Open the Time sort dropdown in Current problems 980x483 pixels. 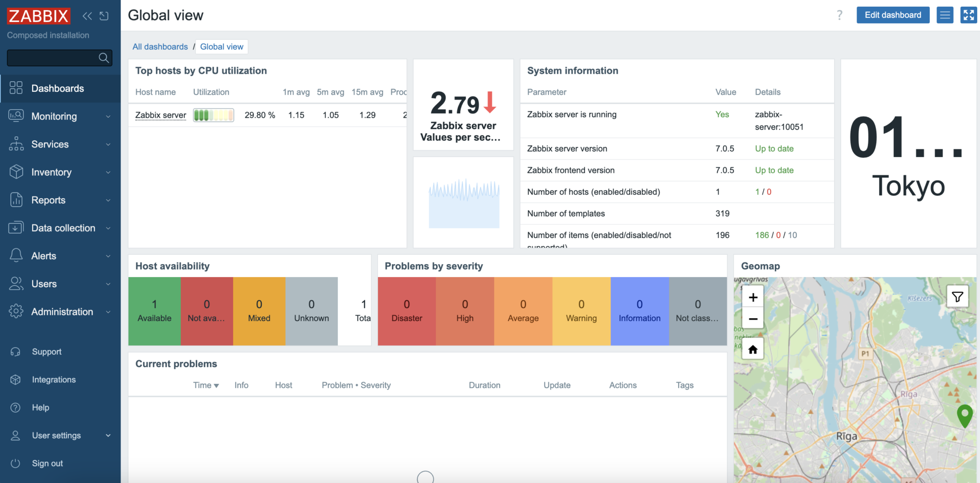(205, 385)
